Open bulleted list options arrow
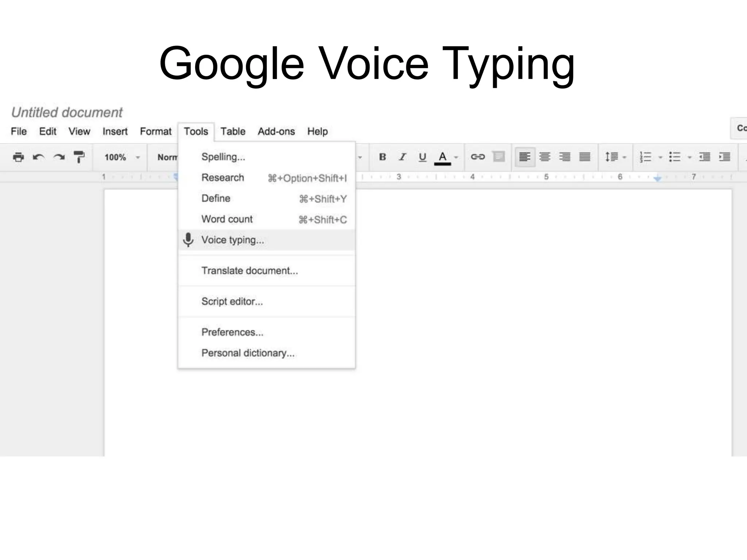This screenshot has height=560, width=747. point(689,157)
